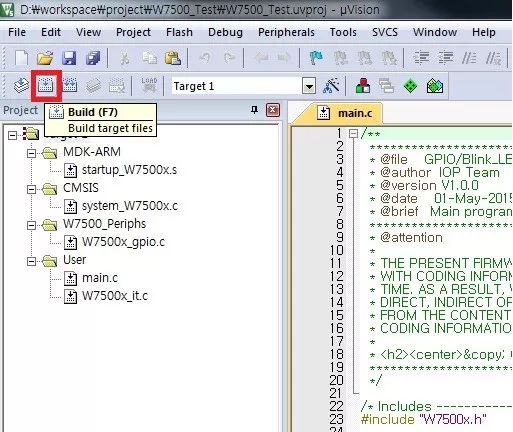Image resolution: width=513 pixels, height=432 pixels.
Task: Open the Help menu
Action: coord(483,32)
